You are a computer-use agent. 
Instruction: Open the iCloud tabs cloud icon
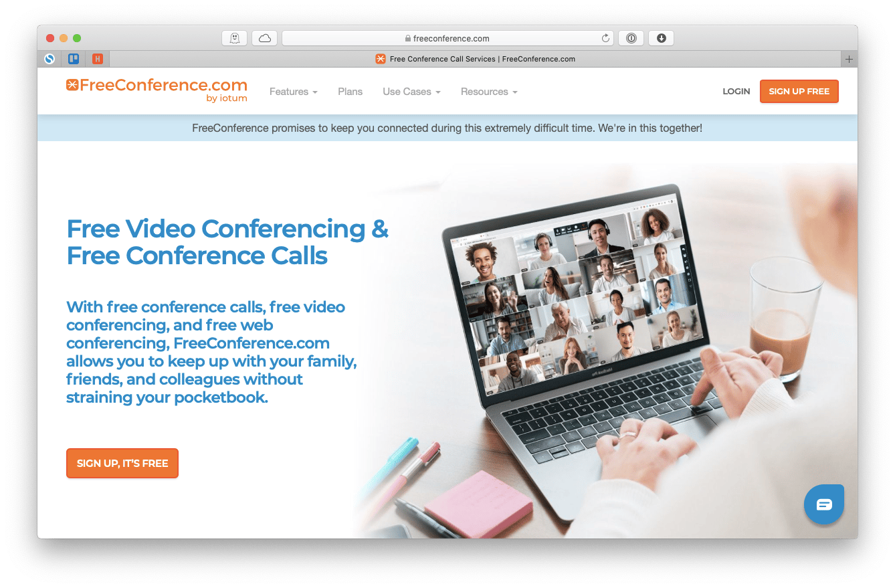[264, 38]
